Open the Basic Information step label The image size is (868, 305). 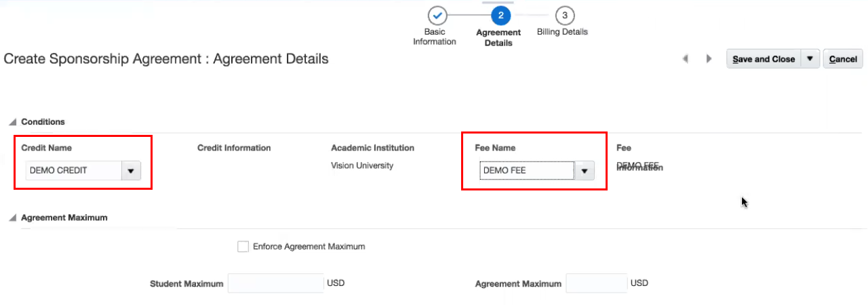[435, 37]
